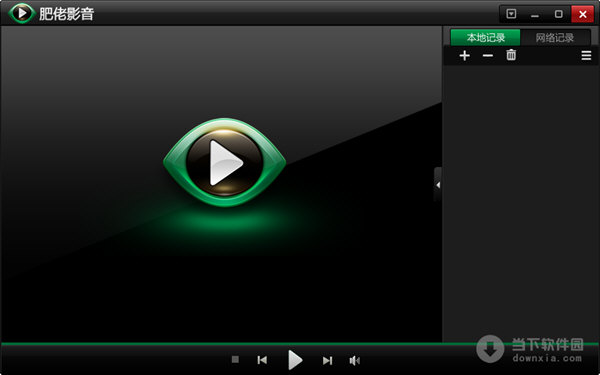Close the player with red X
This screenshot has height=375, width=600.
582,14
